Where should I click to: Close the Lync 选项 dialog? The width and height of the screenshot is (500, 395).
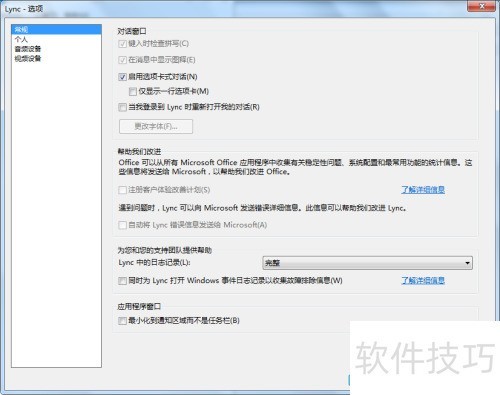coord(481,6)
